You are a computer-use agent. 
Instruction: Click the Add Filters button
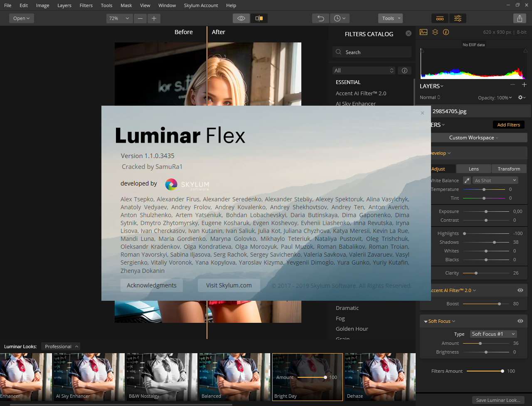(509, 125)
